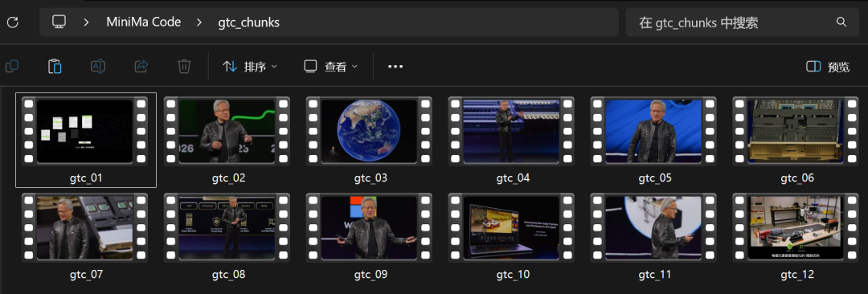The image size is (868, 294).
Task: Click the search magnifier icon
Action: point(841,22)
